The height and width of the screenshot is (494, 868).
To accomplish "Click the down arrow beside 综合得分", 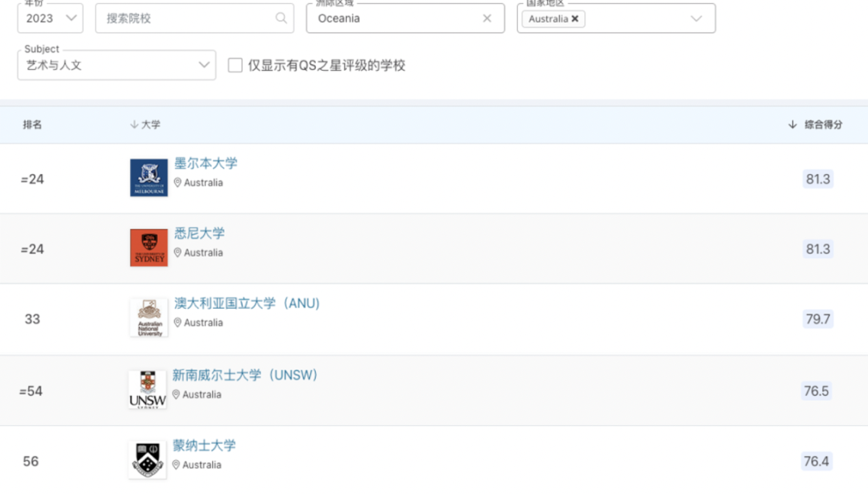I will tap(792, 124).
